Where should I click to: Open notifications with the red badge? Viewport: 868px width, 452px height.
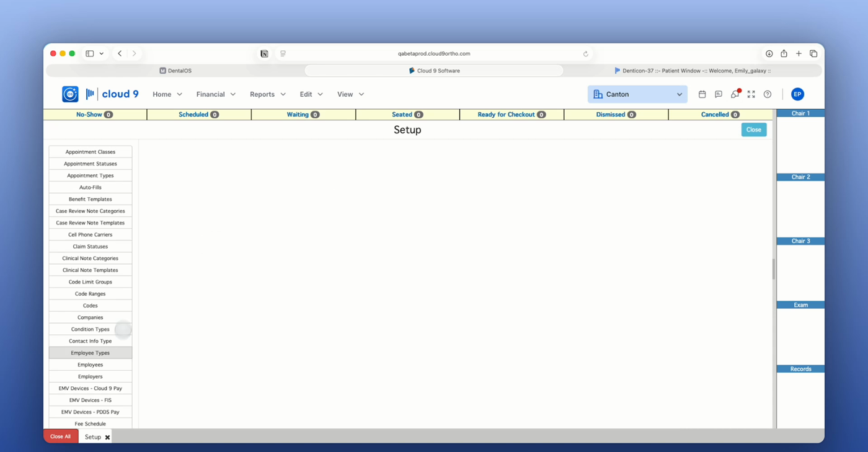tap(735, 94)
